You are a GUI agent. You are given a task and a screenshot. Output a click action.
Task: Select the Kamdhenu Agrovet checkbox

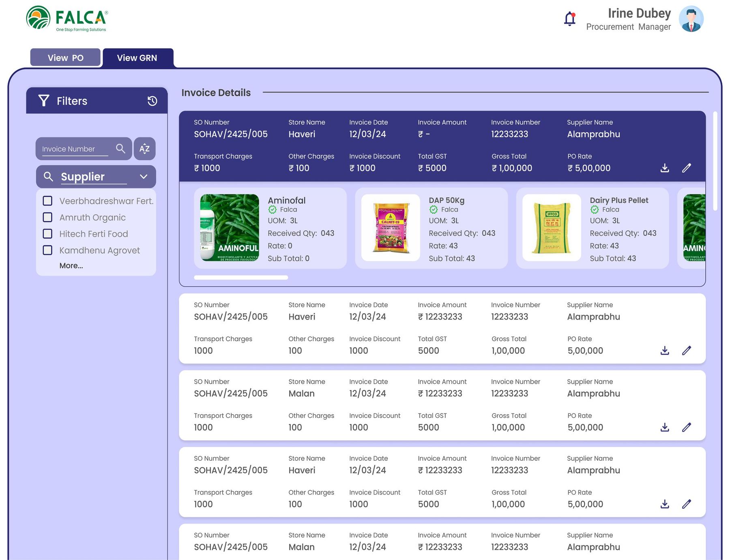click(x=47, y=250)
